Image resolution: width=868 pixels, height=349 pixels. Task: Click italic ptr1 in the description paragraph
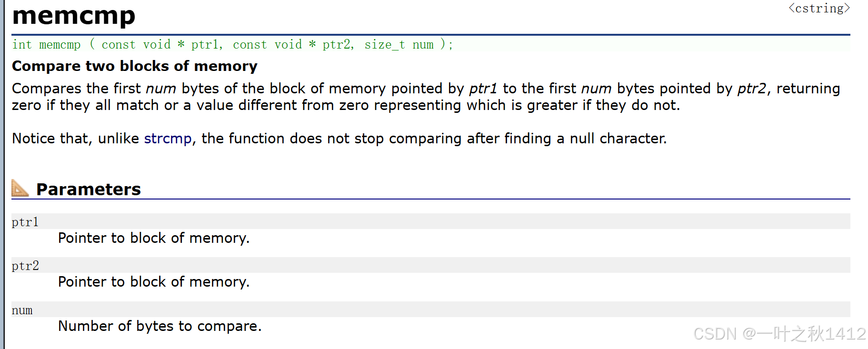coord(483,89)
